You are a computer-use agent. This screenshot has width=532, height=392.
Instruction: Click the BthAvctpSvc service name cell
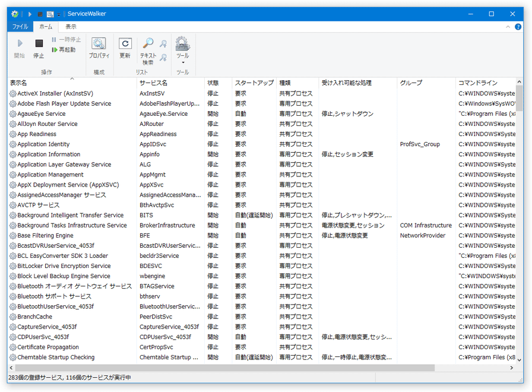157,206
